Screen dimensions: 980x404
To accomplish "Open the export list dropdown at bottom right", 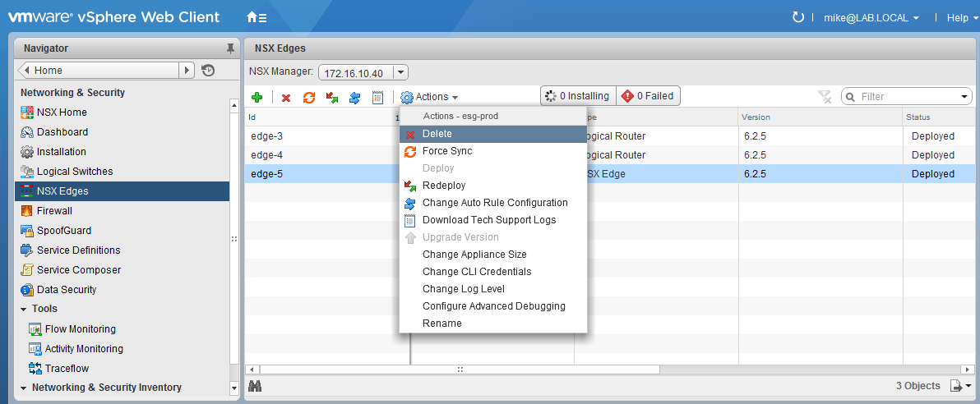I will pos(960,386).
